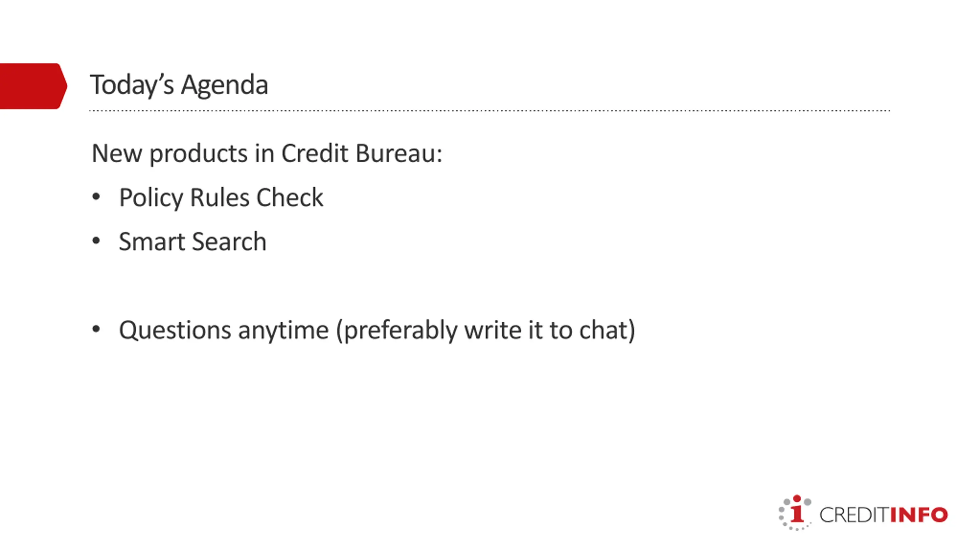Click the word "Agenda" in the title
Screen dimensions: 980x551
tap(224, 85)
